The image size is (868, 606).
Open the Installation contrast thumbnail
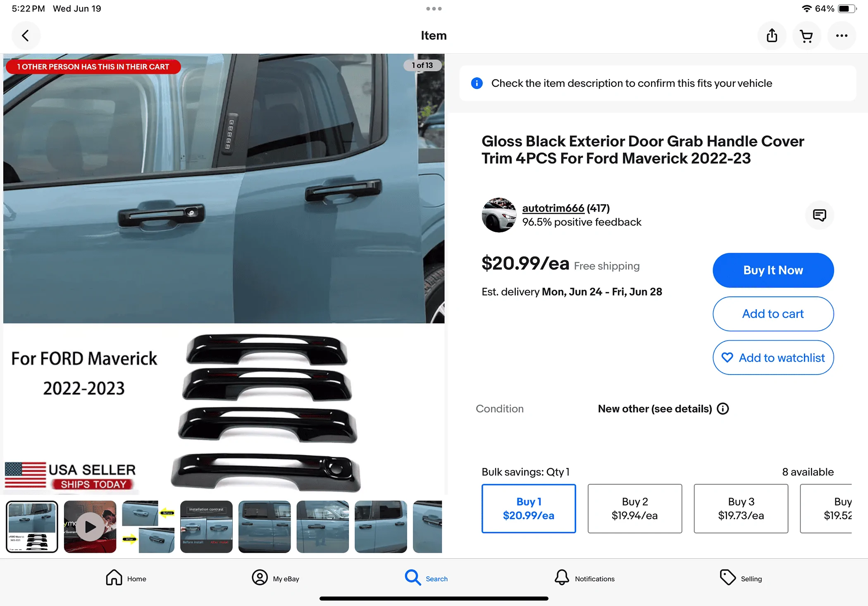coord(206,527)
